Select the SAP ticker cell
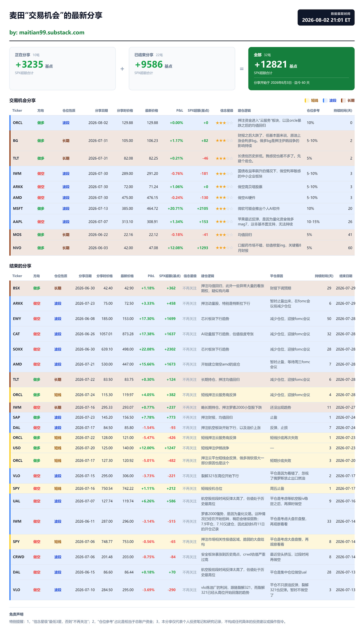The height and width of the screenshot is (634, 364). tap(16, 417)
